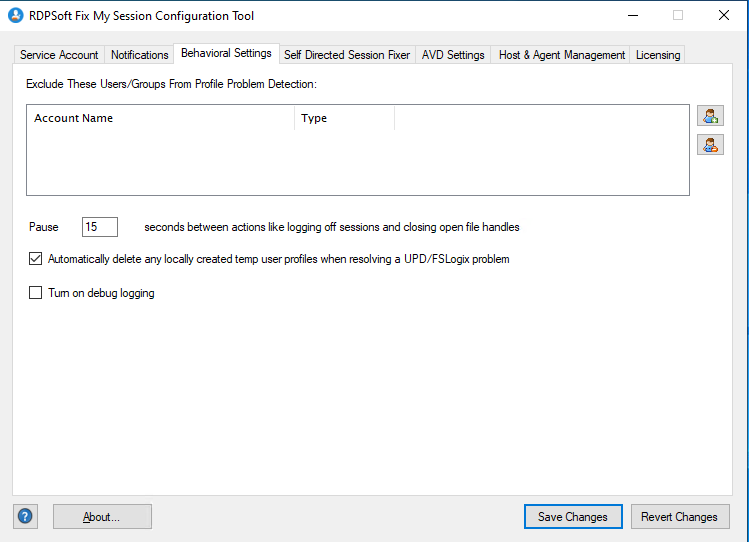Click the Type column header
The width and height of the screenshot is (749, 542).
(x=344, y=118)
